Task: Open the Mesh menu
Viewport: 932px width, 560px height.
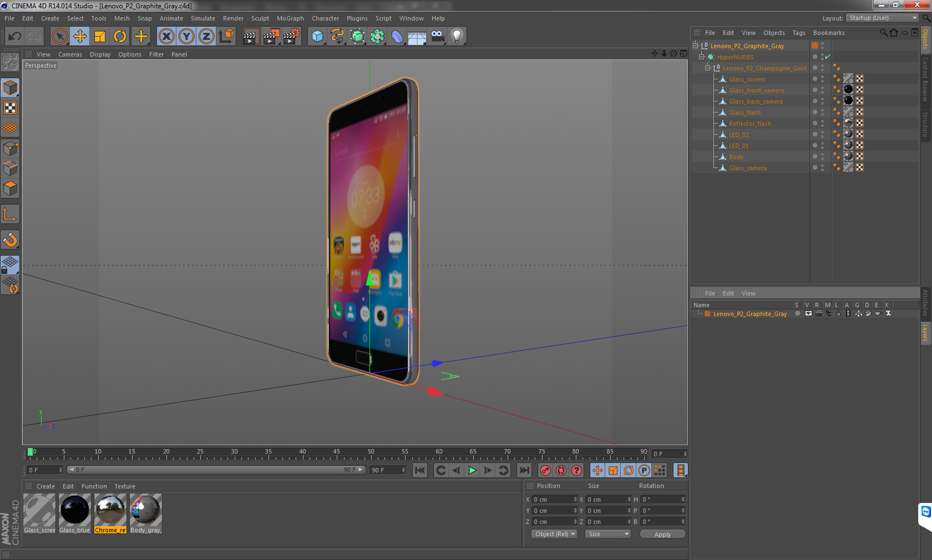Action: coord(121,18)
